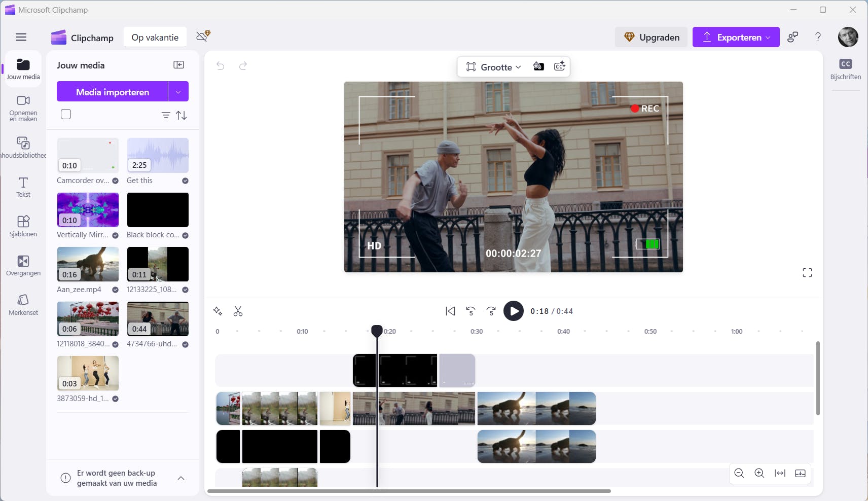Screen dimensions: 868x501
Task: Click the horizontal timeline scrollbar
Action: coord(409,491)
